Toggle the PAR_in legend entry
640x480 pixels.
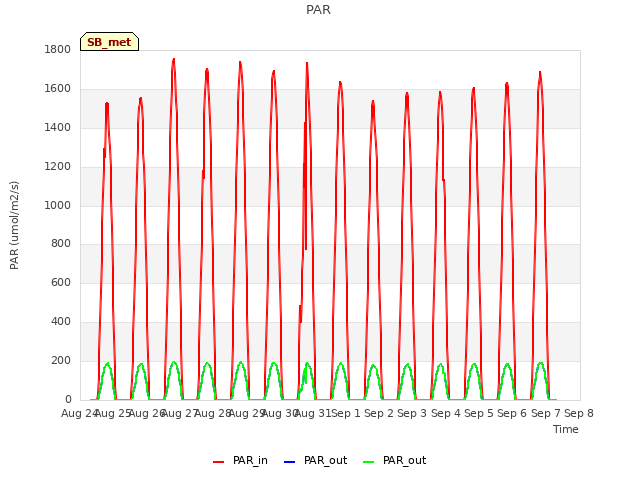pyautogui.click(x=240, y=461)
